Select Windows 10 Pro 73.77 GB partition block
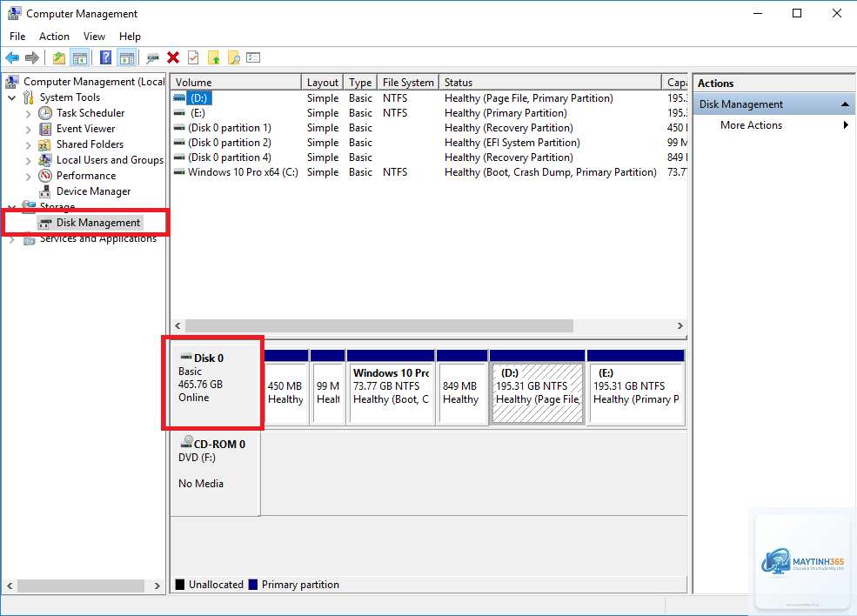 pos(391,387)
